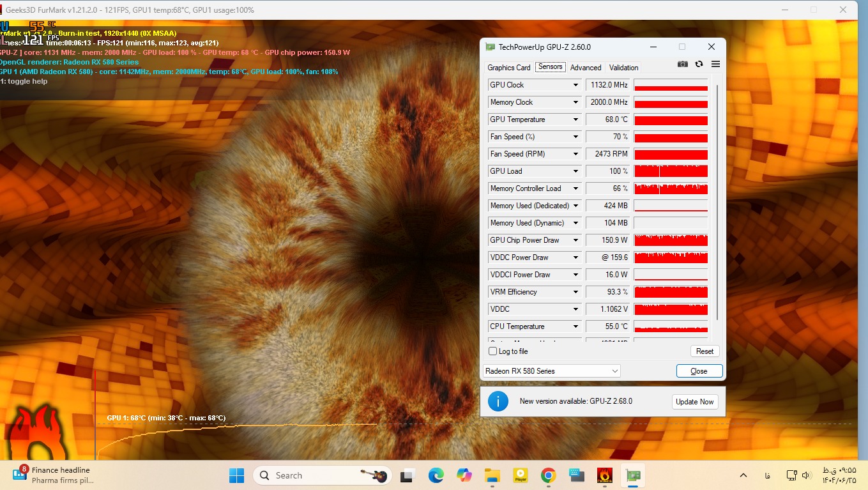Open the input language indicator in tray
The height and width of the screenshot is (490, 868).
click(767, 476)
